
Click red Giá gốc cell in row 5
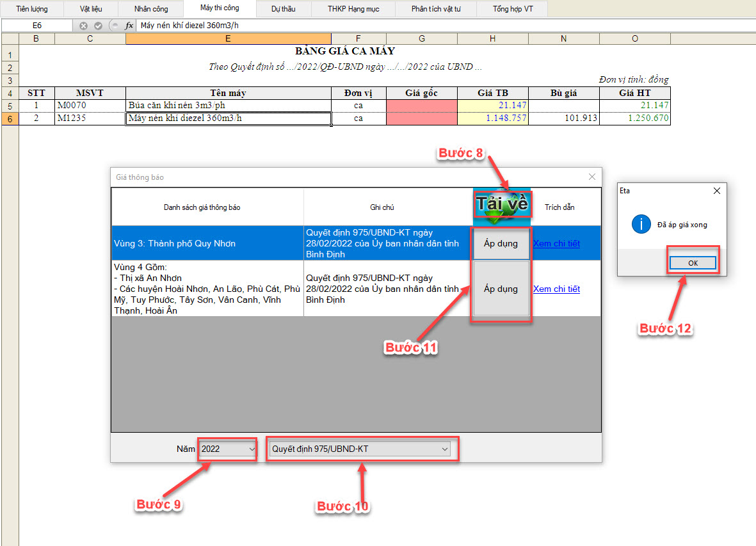coord(421,106)
